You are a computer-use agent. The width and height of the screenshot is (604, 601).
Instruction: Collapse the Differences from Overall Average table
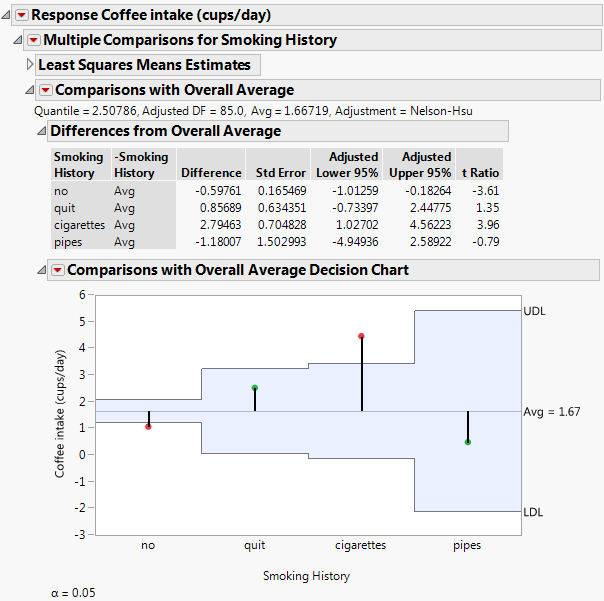(40, 131)
